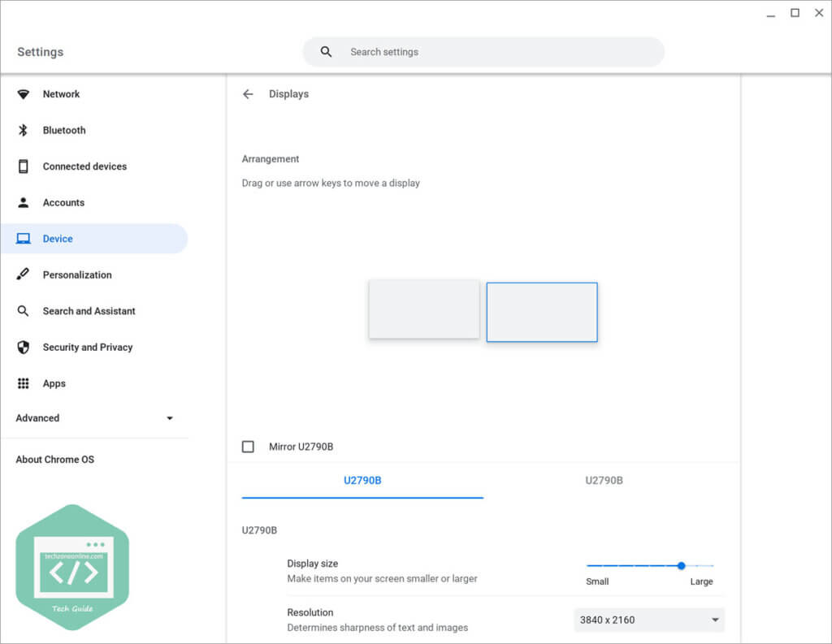Image resolution: width=832 pixels, height=644 pixels.
Task: Click the back arrow on Displays page
Action: pos(248,93)
